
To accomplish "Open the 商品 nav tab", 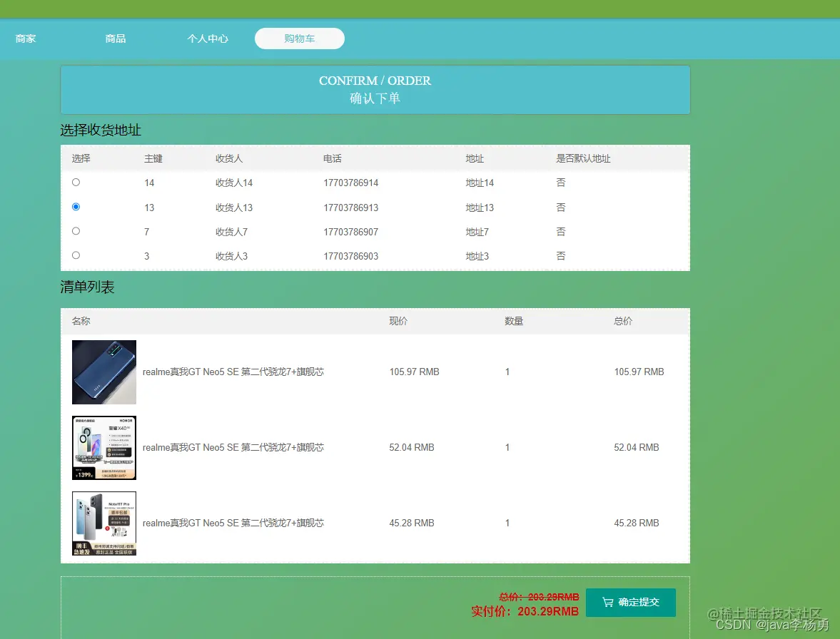I will point(115,39).
